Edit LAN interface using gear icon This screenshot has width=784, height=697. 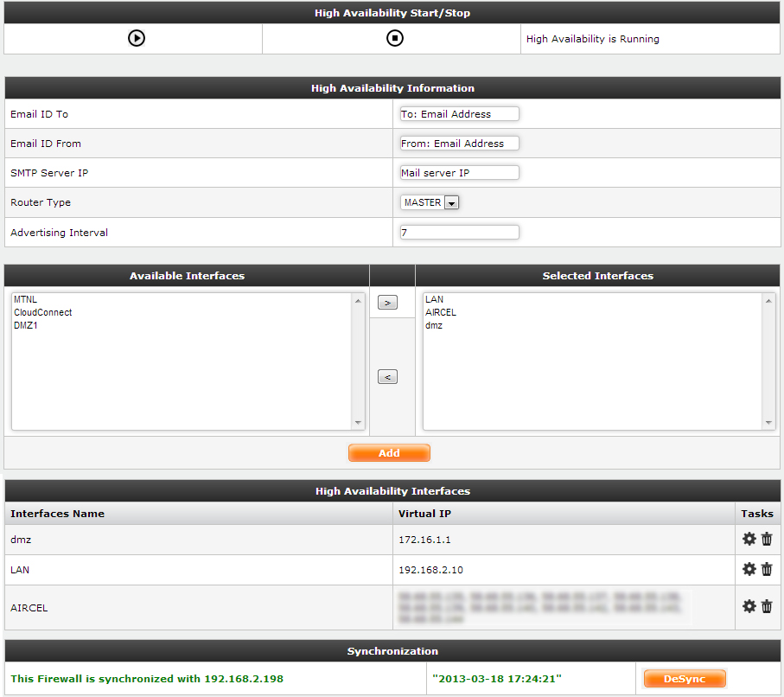point(749,569)
